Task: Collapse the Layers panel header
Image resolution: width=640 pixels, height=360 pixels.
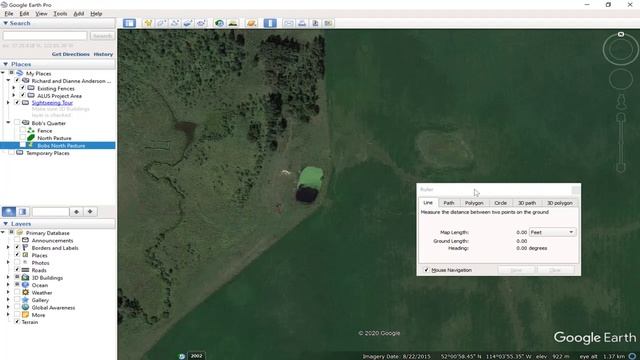Action: [x=58, y=224]
